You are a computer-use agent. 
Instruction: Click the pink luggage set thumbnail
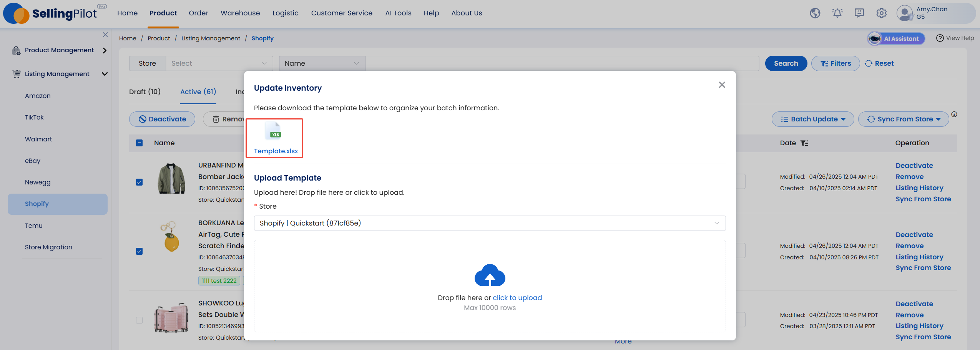171,318
